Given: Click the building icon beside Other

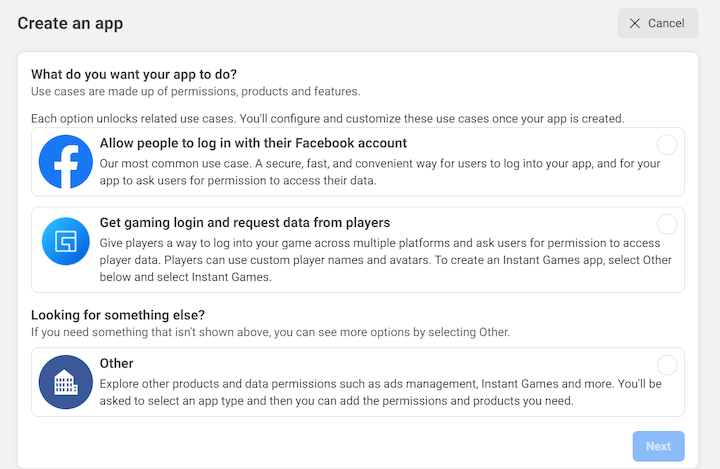Looking at the screenshot, I should pyautogui.click(x=66, y=382).
